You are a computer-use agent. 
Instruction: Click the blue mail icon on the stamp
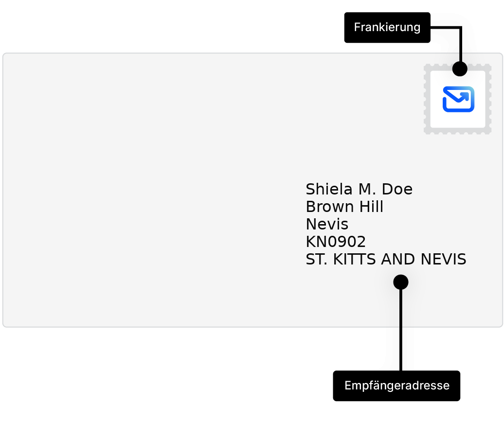point(458,99)
